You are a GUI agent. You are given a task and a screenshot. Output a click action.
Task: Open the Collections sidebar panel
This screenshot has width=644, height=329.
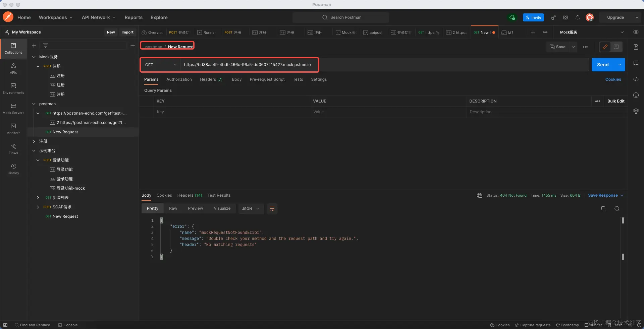pyautogui.click(x=13, y=49)
